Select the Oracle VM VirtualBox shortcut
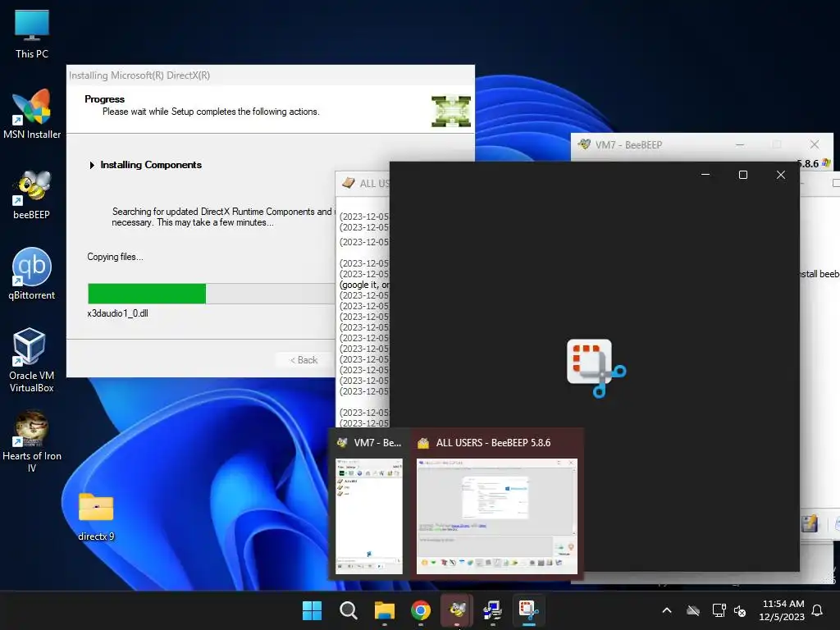This screenshot has width=840, height=630. click(x=32, y=360)
